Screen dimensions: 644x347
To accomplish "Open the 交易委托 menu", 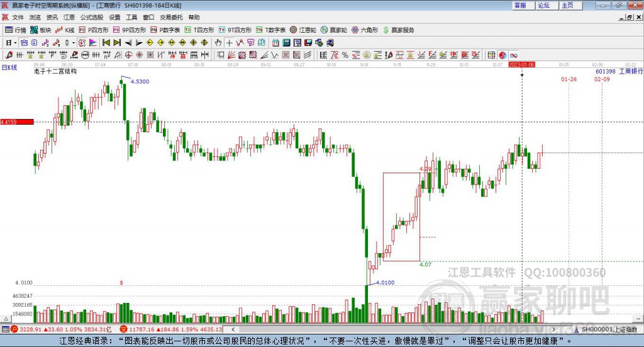I will click(x=171, y=17).
